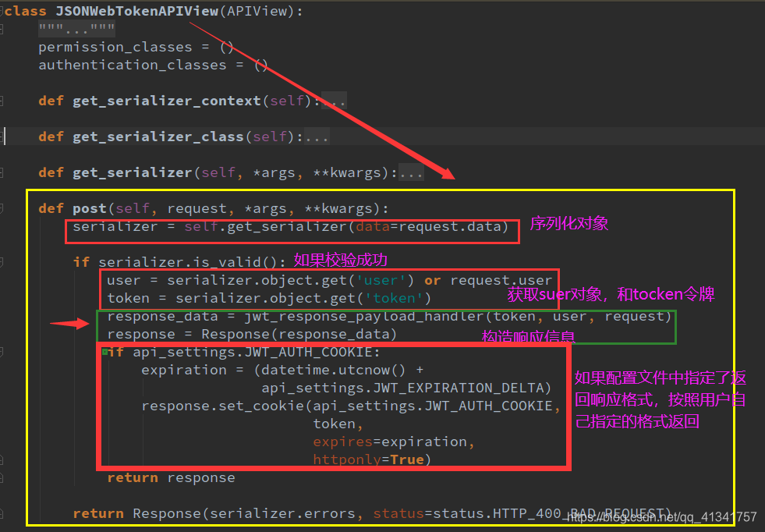The height and width of the screenshot is (532, 765).
Task: Click the get_serializer method name in its def line
Action: pyautogui.click(x=133, y=172)
